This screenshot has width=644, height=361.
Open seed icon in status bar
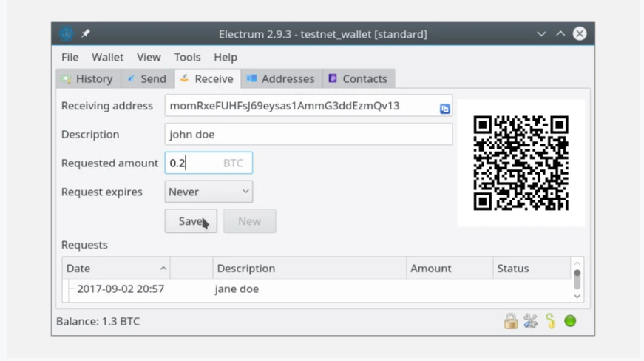550,321
